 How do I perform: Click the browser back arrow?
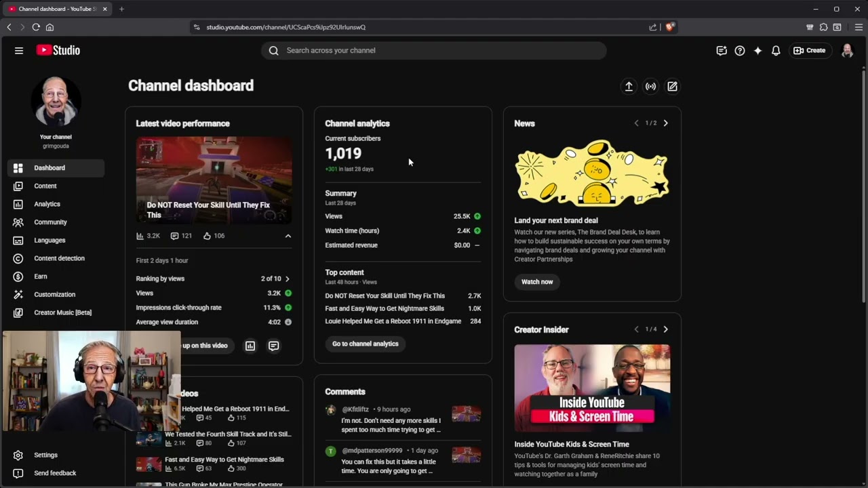point(9,27)
